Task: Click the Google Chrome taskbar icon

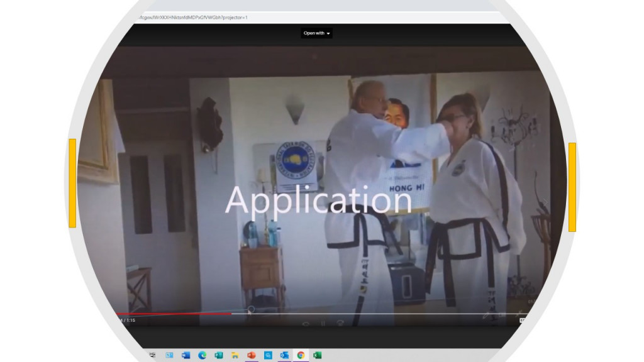Action: click(x=301, y=355)
